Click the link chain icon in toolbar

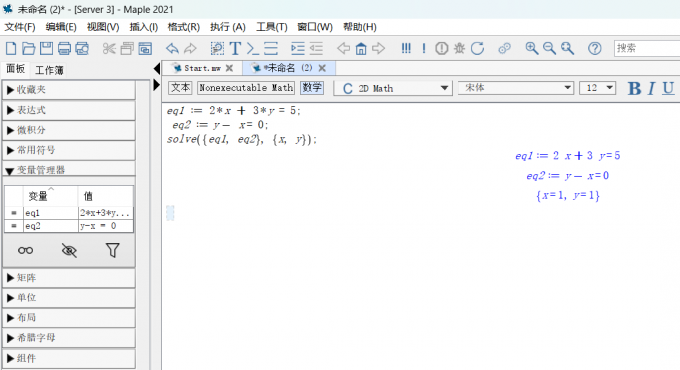point(504,48)
